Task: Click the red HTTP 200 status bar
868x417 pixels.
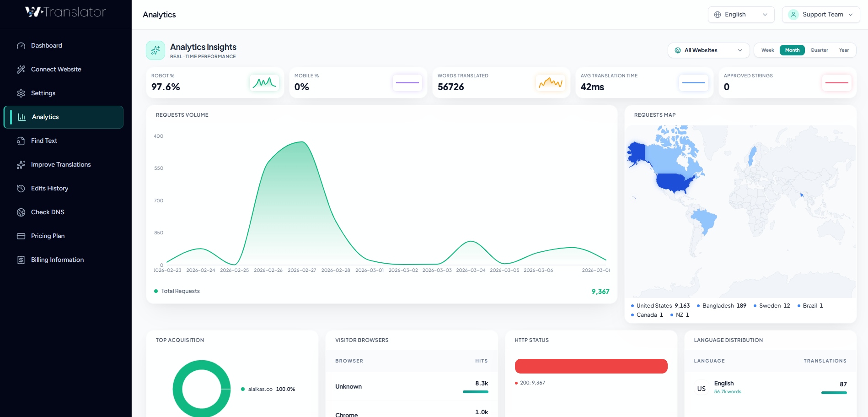Action: click(x=591, y=366)
